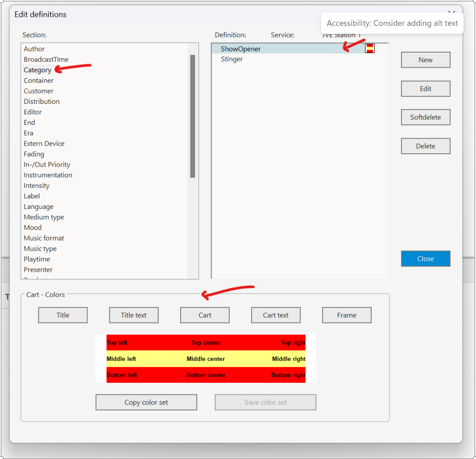
Task: Click the Softdelete button
Action: (425, 118)
